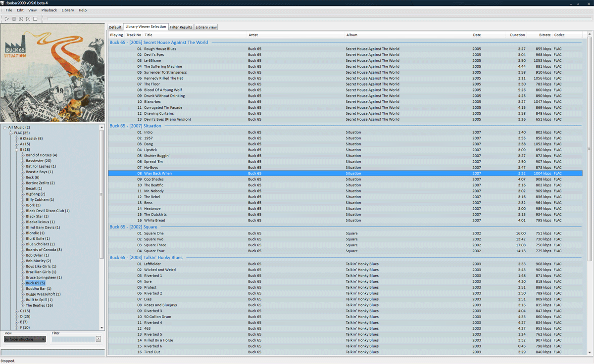
Task: Switch to the Filter Results tab
Action: pyautogui.click(x=181, y=27)
